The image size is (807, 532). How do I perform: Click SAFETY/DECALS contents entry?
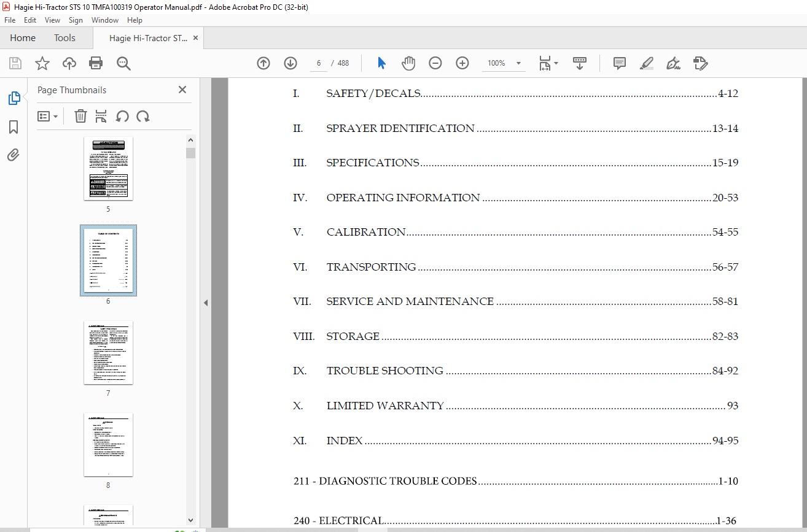tap(515, 94)
